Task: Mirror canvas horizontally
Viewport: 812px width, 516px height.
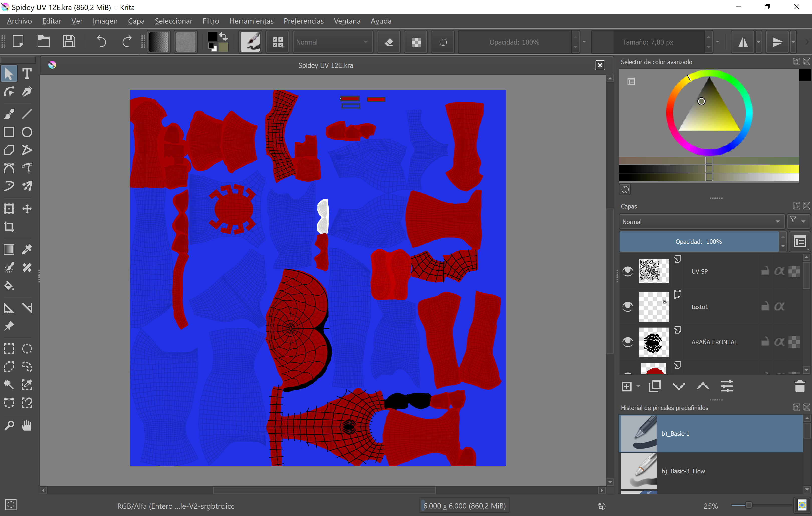Action: (x=743, y=42)
